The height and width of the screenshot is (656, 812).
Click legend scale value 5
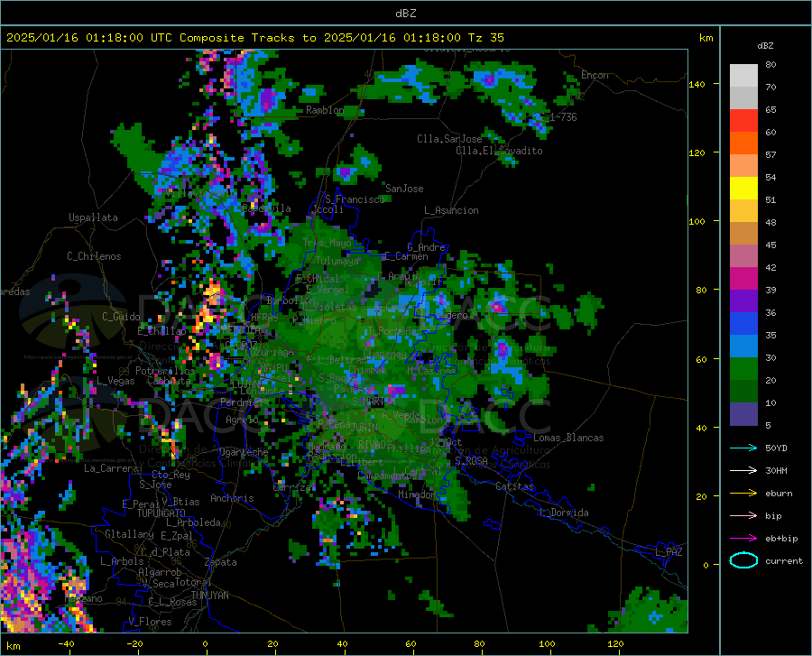click(x=768, y=426)
